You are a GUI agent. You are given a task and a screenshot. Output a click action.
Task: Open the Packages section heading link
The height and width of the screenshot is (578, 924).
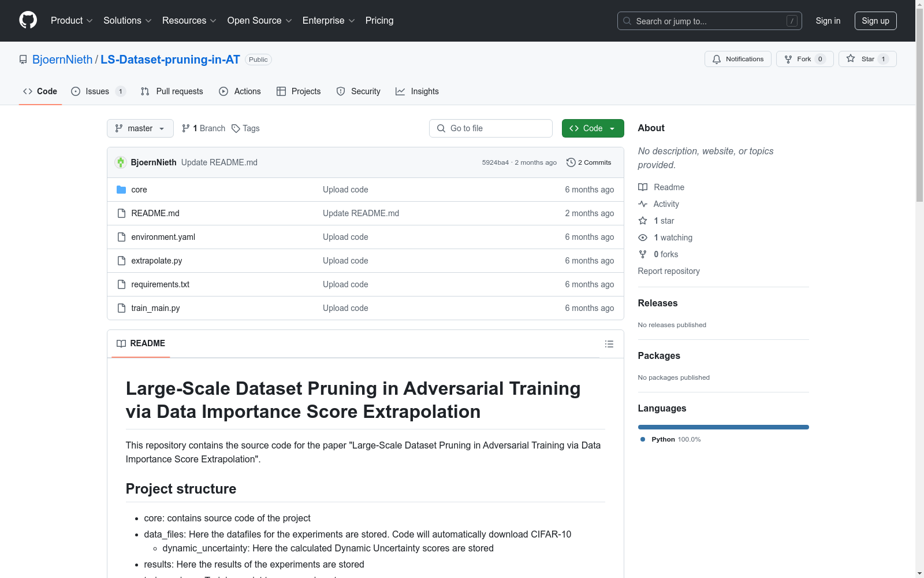click(x=659, y=355)
